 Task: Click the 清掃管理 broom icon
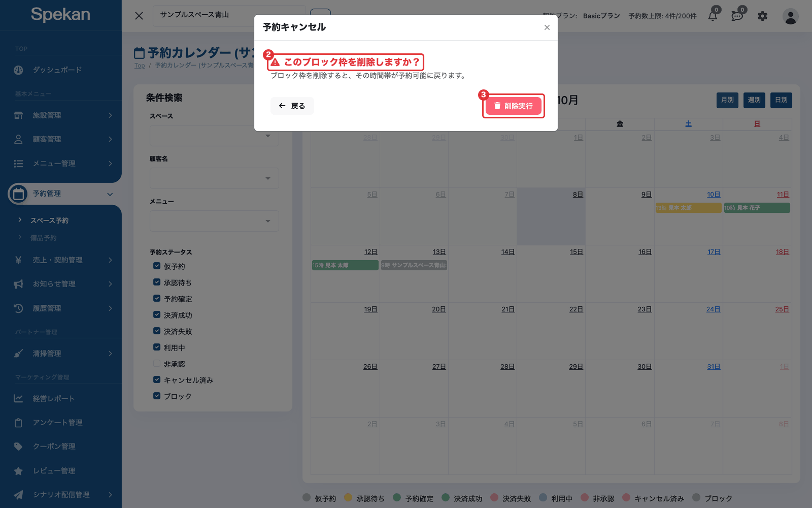pyautogui.click(x=18, y=354)
